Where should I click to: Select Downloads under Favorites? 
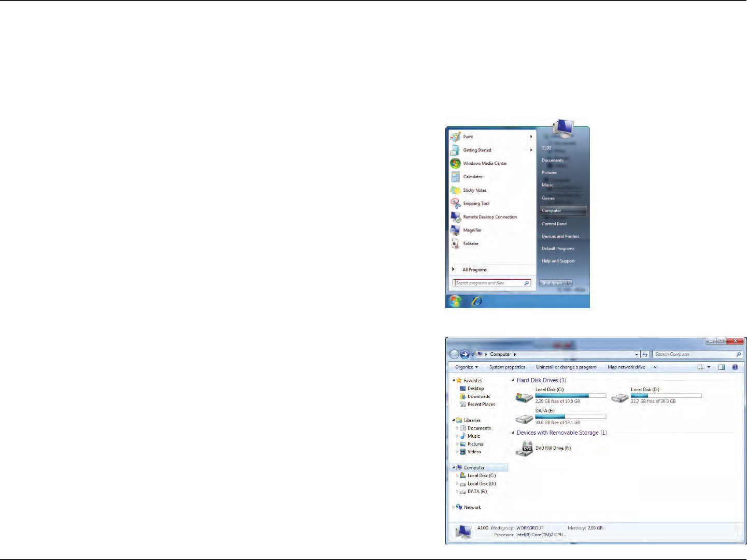[475, 396]
